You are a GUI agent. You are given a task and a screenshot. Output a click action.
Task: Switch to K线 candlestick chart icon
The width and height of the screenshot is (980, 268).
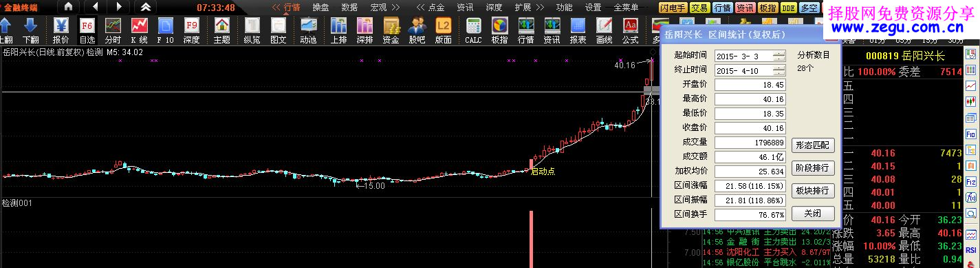click(x=140, y=30)
